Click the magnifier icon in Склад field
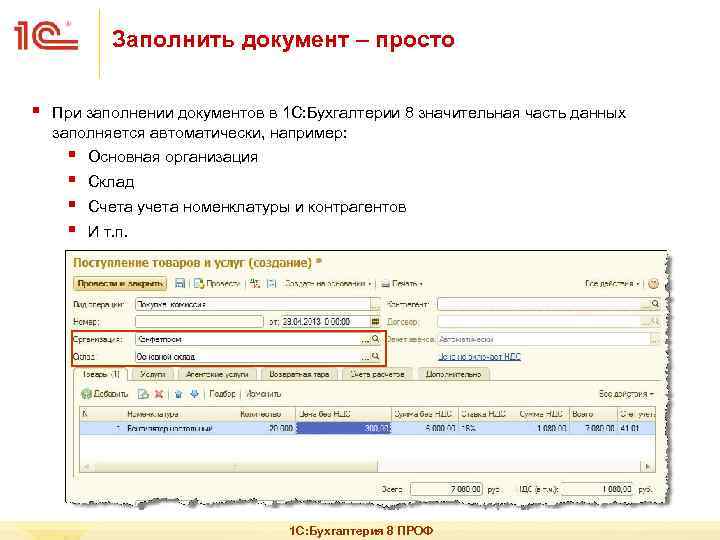The height and width of the screenshot is (540, 720). [376, 356]
